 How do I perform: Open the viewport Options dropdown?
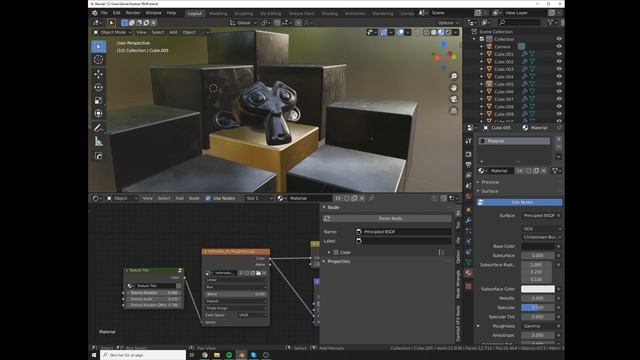448,23
